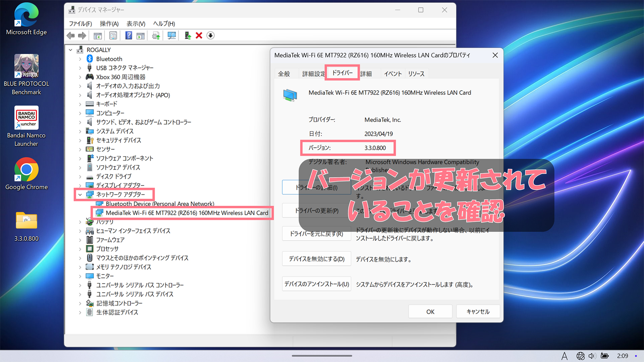Click the デバイスのアンインストール(U) button
The image size is (644, 362).
pos(317,284)
